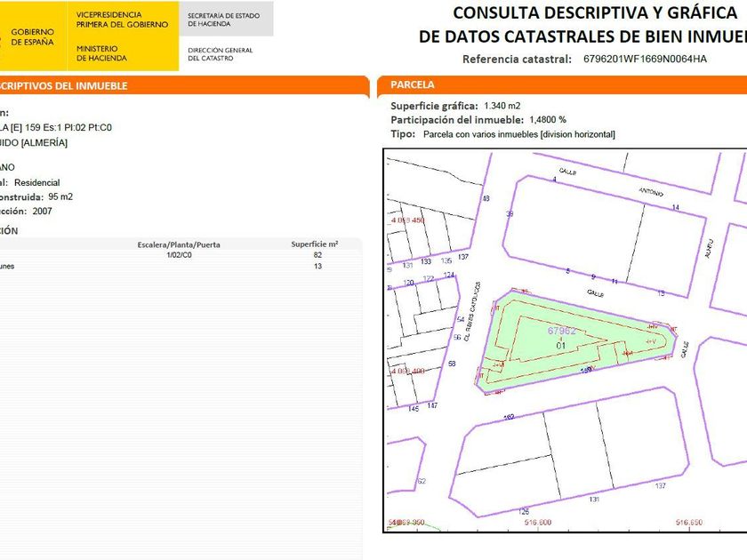
Task: Click "DIRECCIÓN GENERAL DEL CATASTRO" text
Action: point(221,54)
